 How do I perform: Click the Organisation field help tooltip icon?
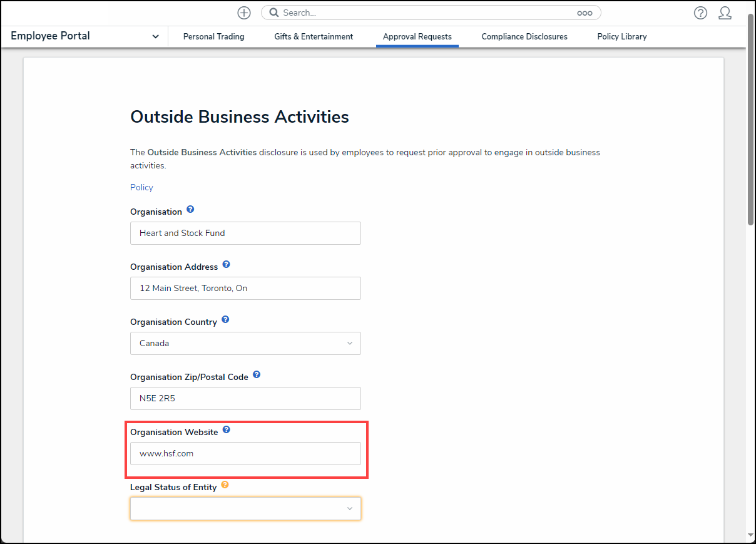click(190, 209)
